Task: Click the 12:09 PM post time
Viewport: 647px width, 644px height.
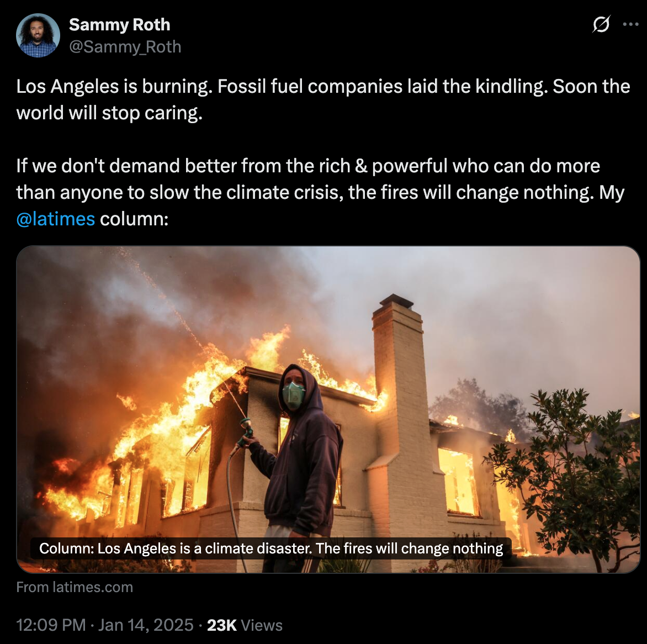Action: click(x=51, y=625)
